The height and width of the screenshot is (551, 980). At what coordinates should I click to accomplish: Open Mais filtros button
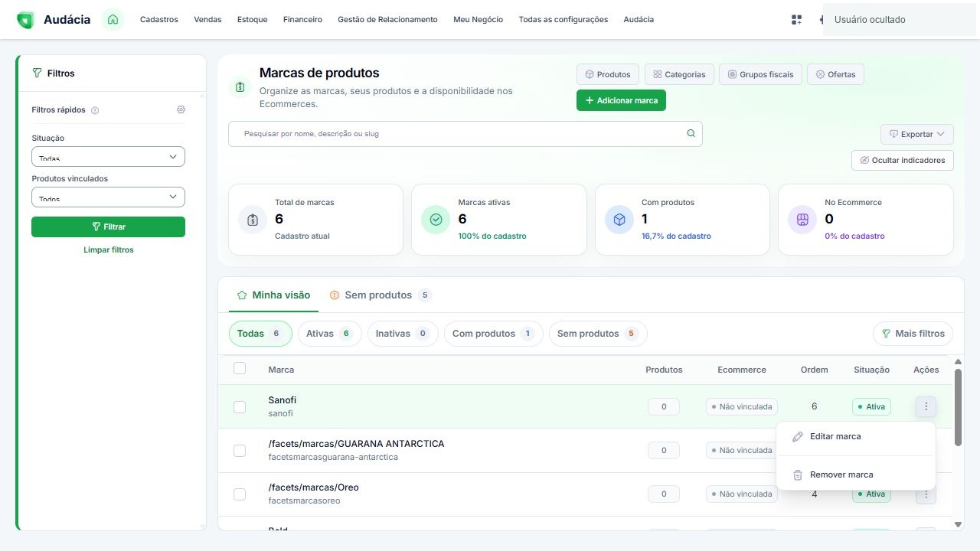point(913,334)
